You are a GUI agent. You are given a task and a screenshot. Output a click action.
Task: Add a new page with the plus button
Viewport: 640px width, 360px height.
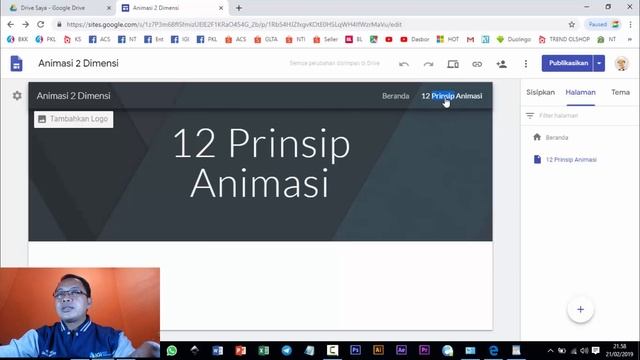pyautogui.click(x=580, y=309)
